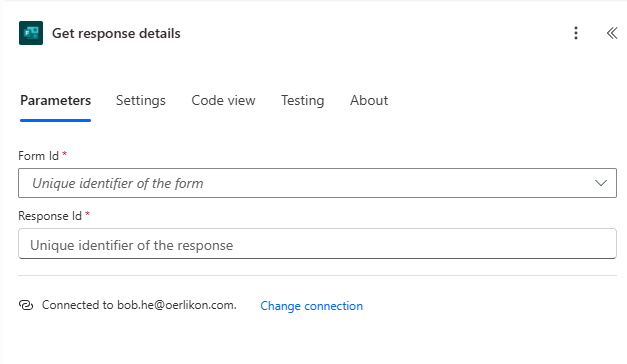The width and height of the screenshot is (627, 364).
Task: Open the Code view tab
Action: [223, 100]
